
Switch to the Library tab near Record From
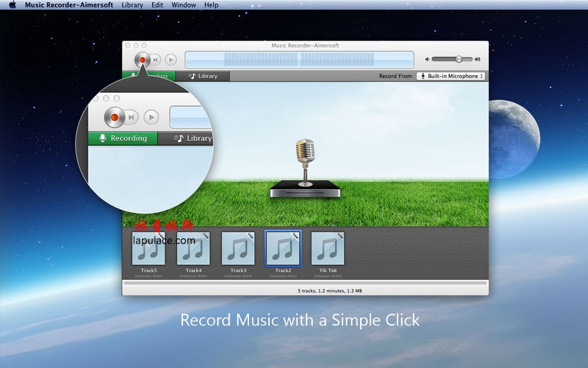point(203,76)
